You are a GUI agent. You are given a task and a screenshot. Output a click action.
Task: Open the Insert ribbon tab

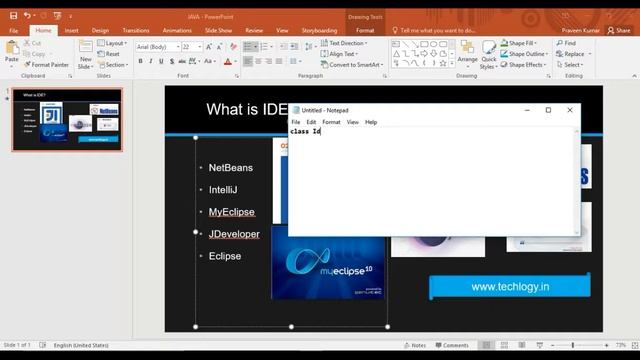pyautogui.click(x=71, y=30)
